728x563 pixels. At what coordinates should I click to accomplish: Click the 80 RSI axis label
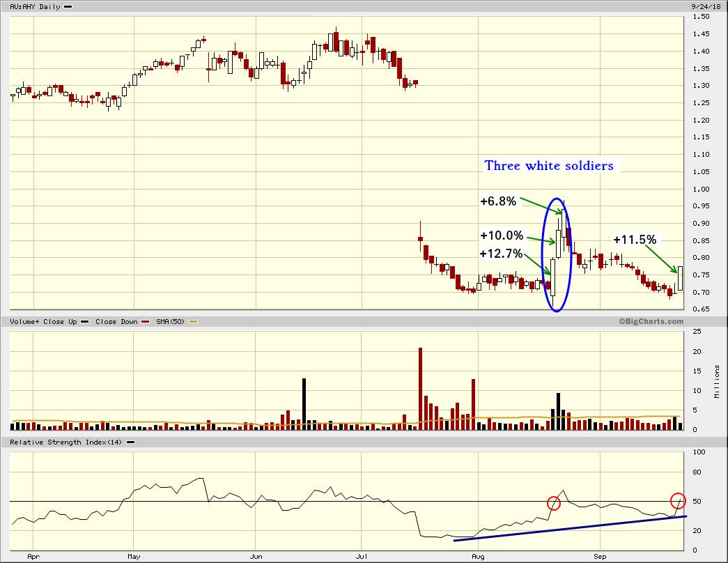[697, 472]
